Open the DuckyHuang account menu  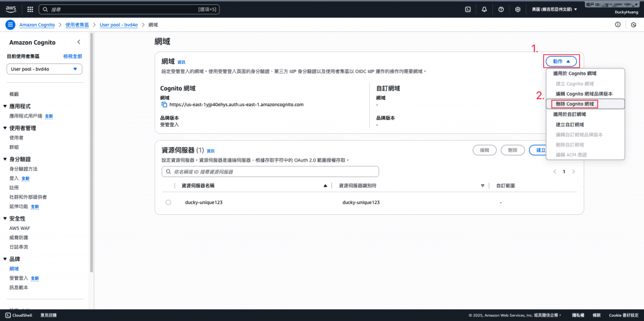(x=626, y=13)
